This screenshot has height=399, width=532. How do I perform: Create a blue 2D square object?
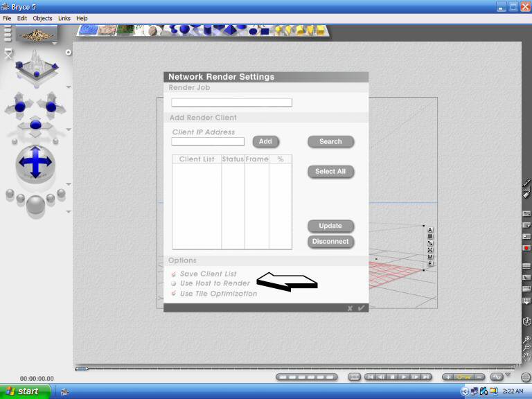[x=265, y=31]
